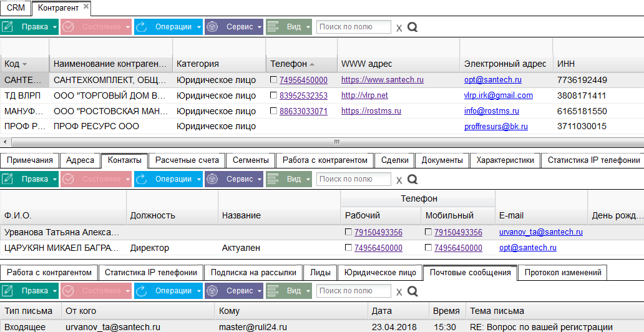
Task: Tick Урванова's Мобильный phone checkbox
Action: tap(428, 232)
